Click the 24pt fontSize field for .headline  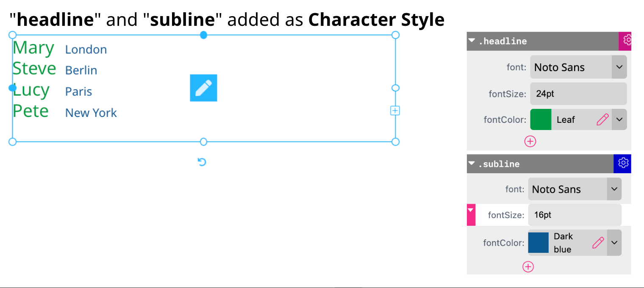coord(578,94)
